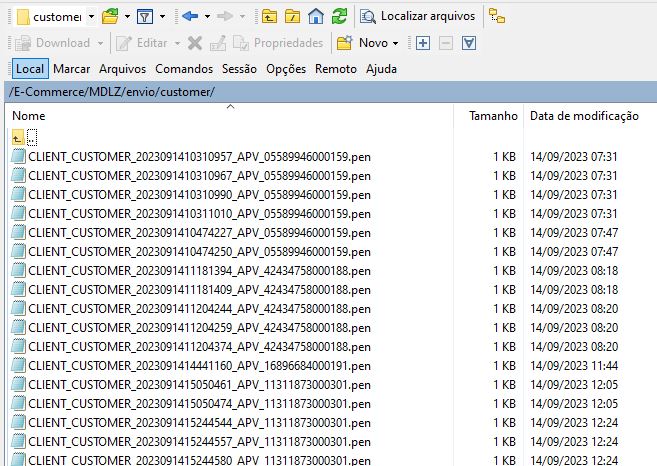657x466 pixels.
Task: Refresh the directory with green arrows icon
Action: [340, 17]
